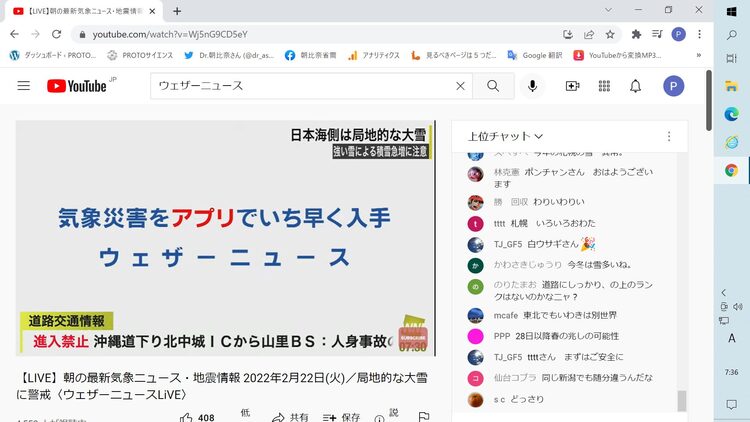Click the Share button below video

290,418
